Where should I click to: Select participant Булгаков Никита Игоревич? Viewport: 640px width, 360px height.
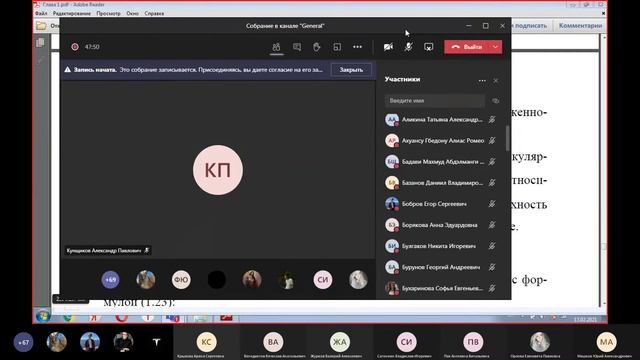[441, 246]
